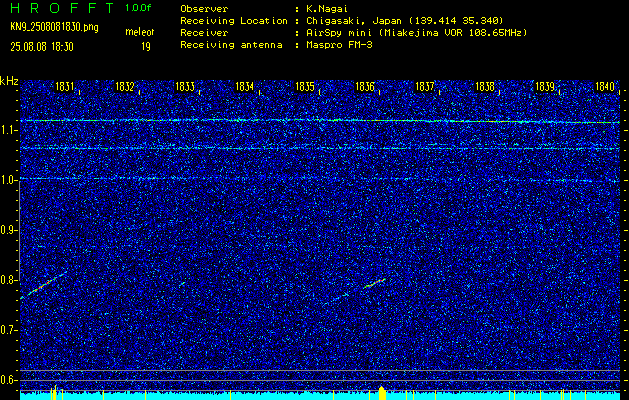
Task: Click the small meteor echo near 1833
Action: click(x=182, y=284)
